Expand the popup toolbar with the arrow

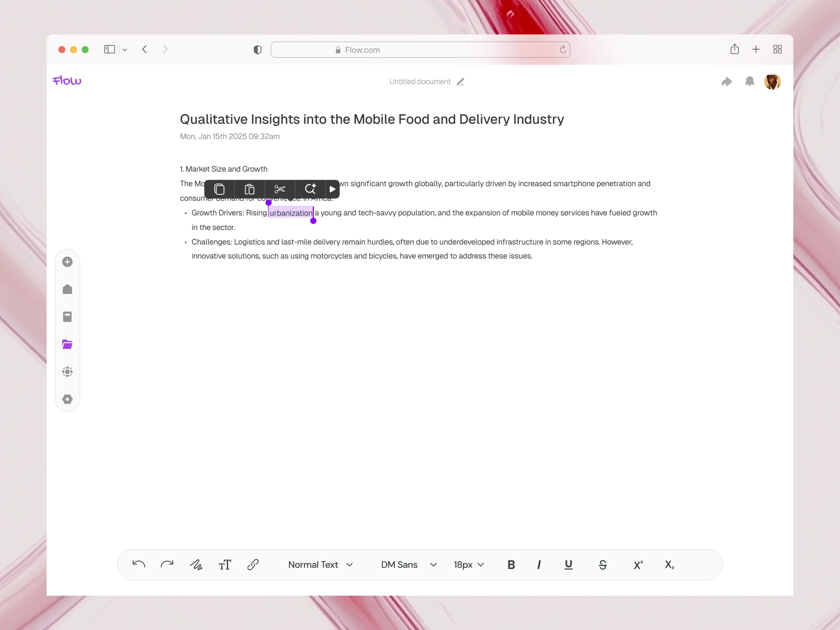point(332,189)
